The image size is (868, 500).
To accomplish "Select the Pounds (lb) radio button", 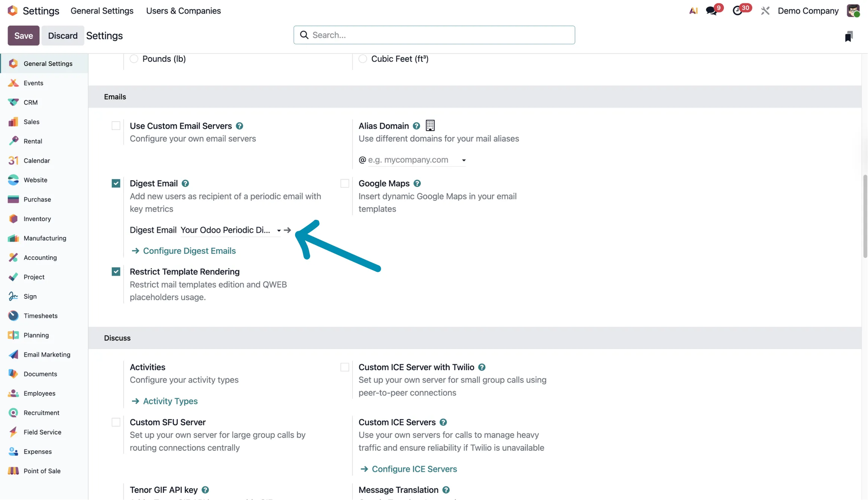I will [x=134, y=59].
